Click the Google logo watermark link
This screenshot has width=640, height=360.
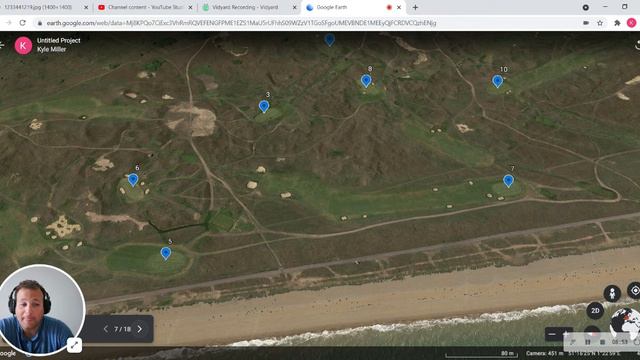tap(7, 353)
